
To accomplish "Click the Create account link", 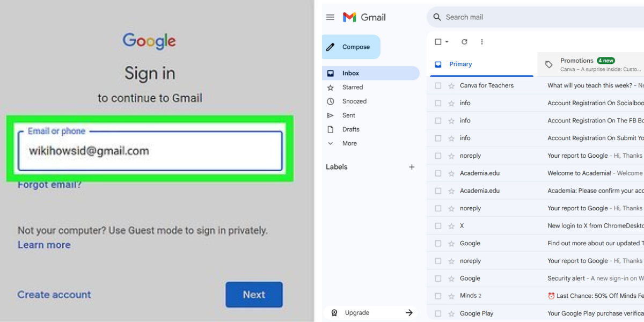I will [54, 295].
